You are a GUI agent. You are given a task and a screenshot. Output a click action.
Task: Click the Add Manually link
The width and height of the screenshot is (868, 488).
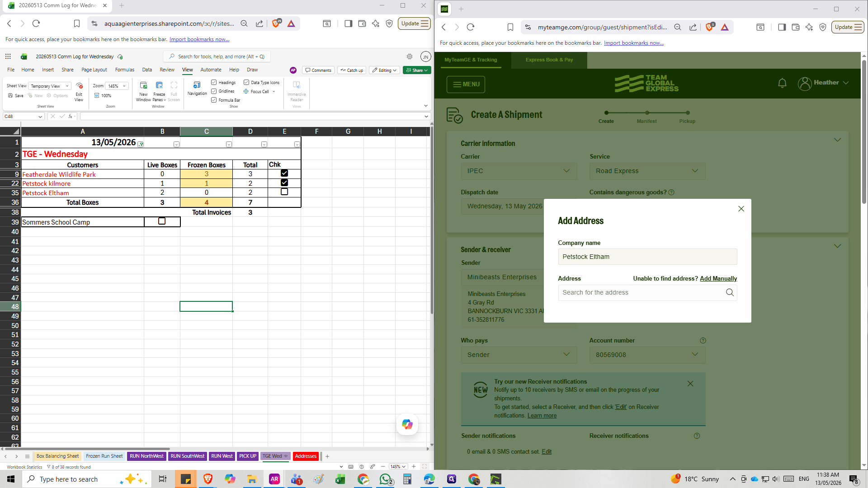pyautogui.click(x=718, y=279)
